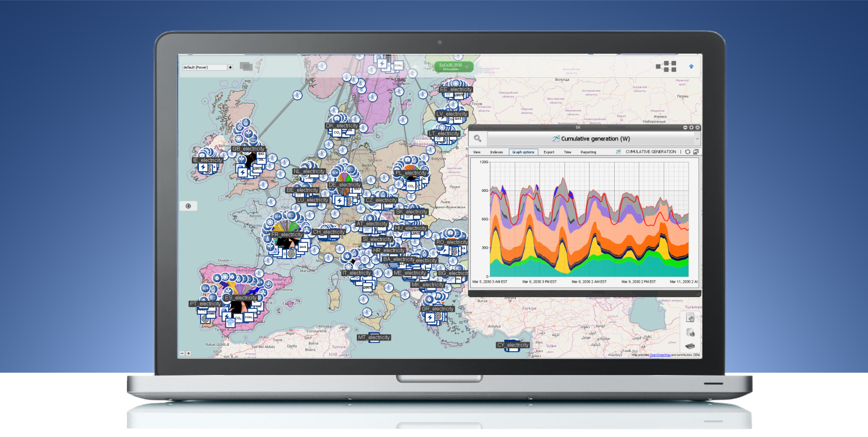Expand the left side panel arrow button
The height and width of the screenshot is (437, 868).
pyautogui.click(x=188, y=206)
